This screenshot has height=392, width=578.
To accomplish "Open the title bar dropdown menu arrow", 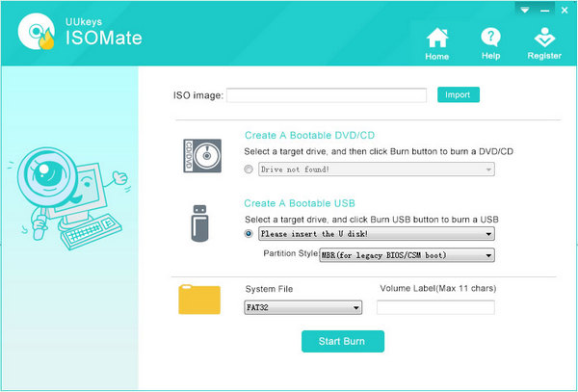I will pos(524,8).
